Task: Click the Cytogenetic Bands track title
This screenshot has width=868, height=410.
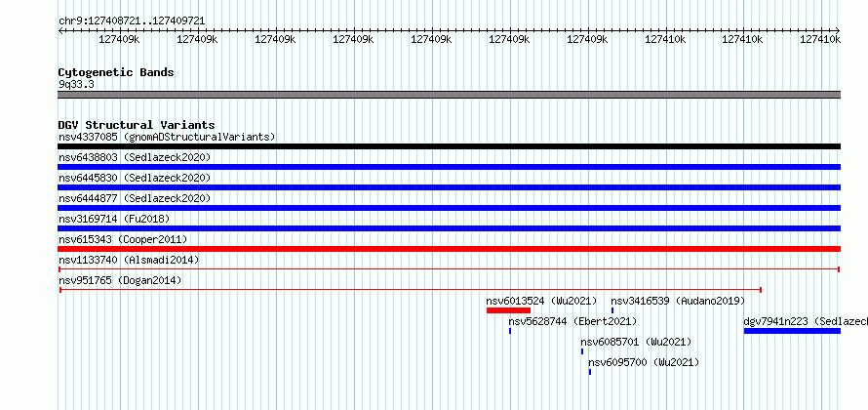Action: tap(116, 72)
